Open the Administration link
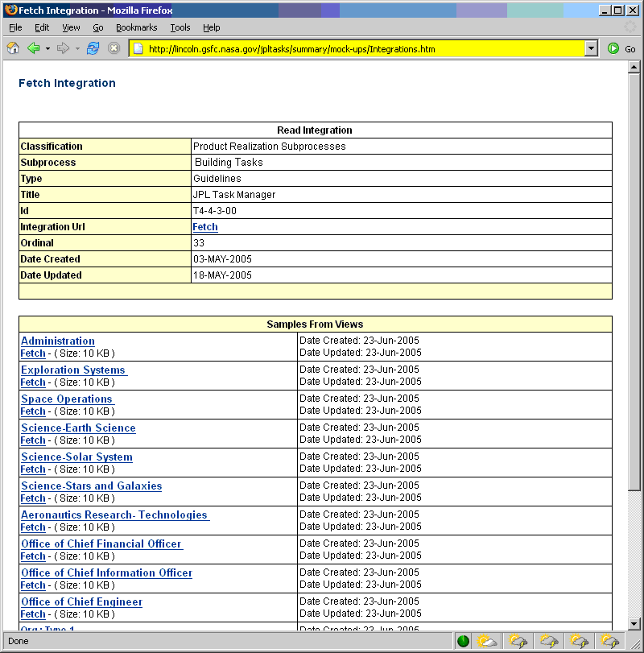The image size is (644, 653). click(58, 341)
